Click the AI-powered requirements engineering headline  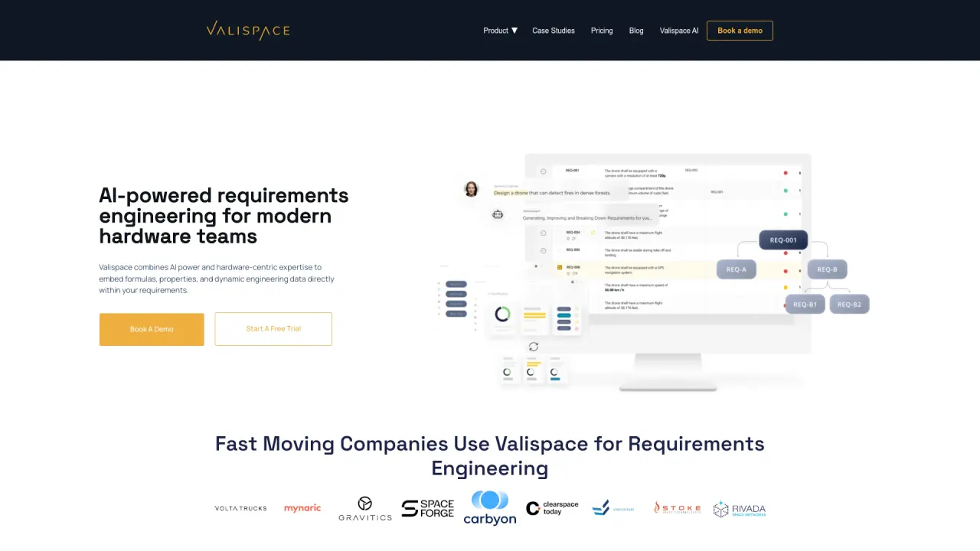coord(224,216)
